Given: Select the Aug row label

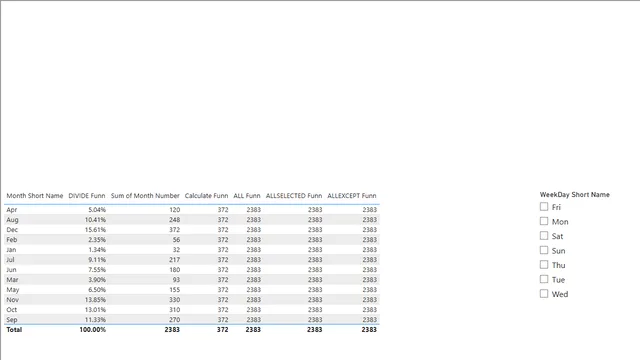Looking at the screenshot, I should coord(12,220).
